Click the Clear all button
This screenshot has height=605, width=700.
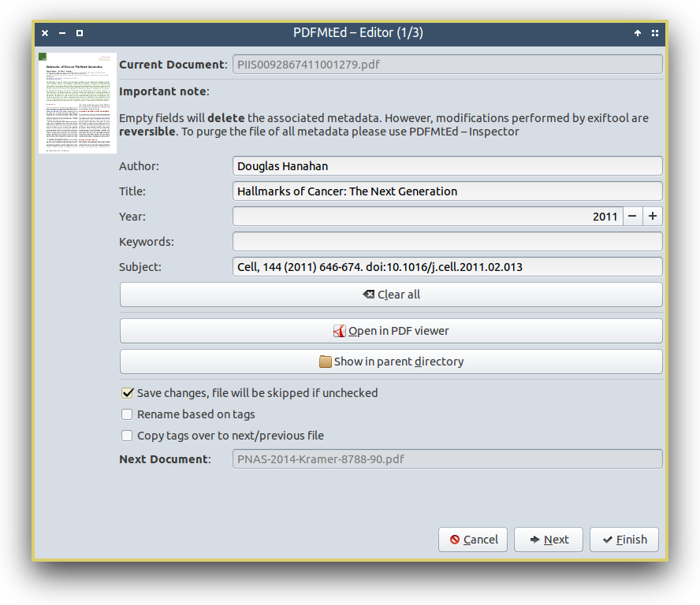click(x=391, y=295)
